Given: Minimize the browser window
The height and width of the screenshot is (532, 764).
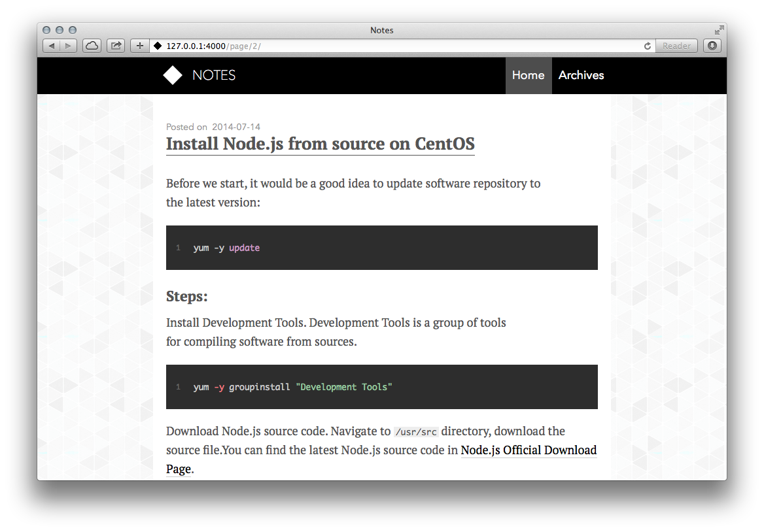Looking at the screenshot, I should pos(60,30).
